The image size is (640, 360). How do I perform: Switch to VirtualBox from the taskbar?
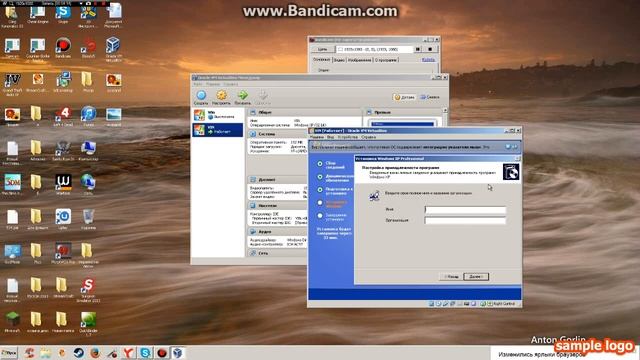[178, 353]
